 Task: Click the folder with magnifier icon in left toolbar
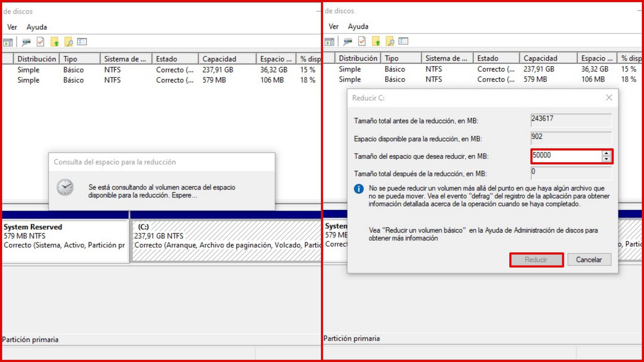(x=68, y=42)
